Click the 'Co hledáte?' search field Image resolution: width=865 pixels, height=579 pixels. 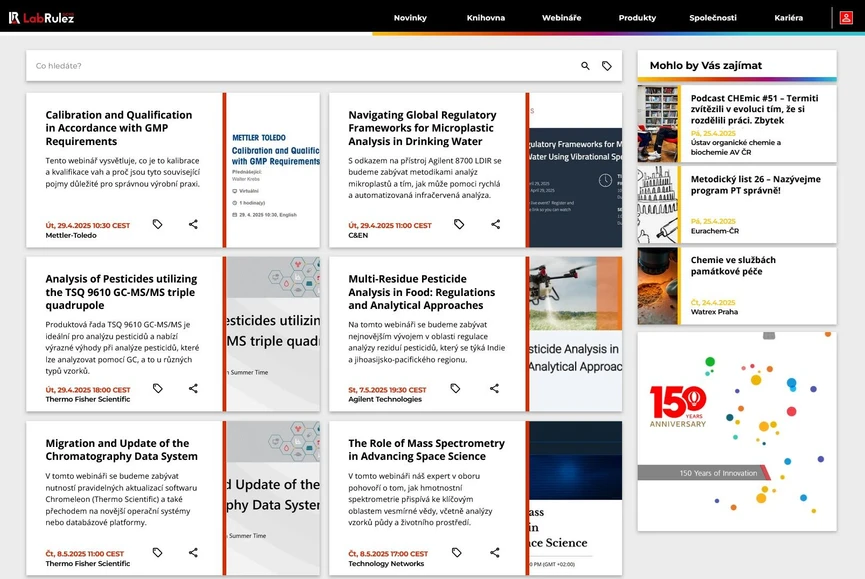click(x=300, y=66)
